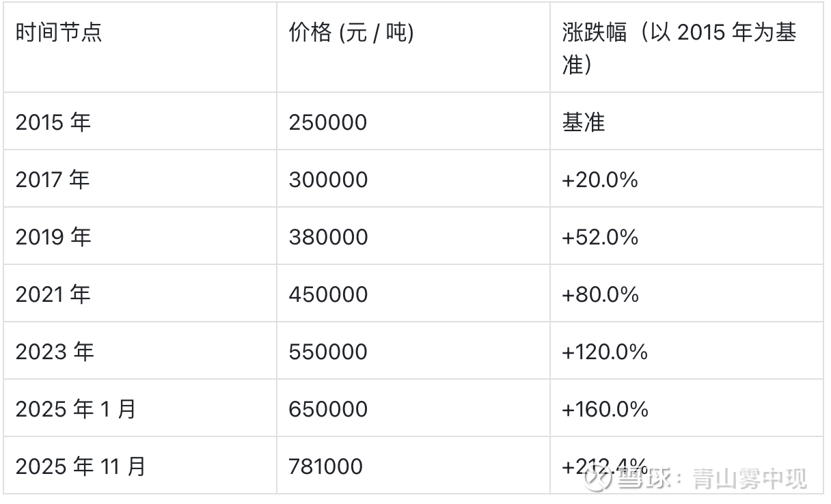831x504 pixels.
Task: Click the 2023 年 row label
Action: (x=55, y=352)
